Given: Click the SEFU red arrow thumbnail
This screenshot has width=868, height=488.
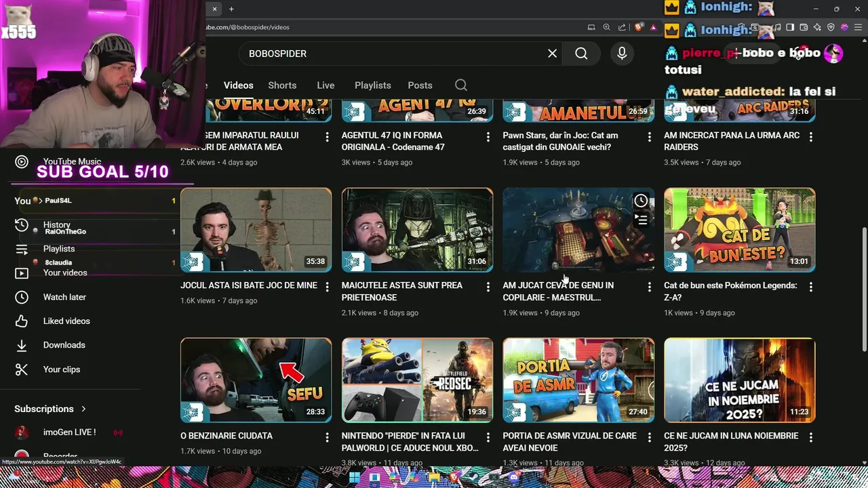Looking at the screenshot, I should click(256, 380).
